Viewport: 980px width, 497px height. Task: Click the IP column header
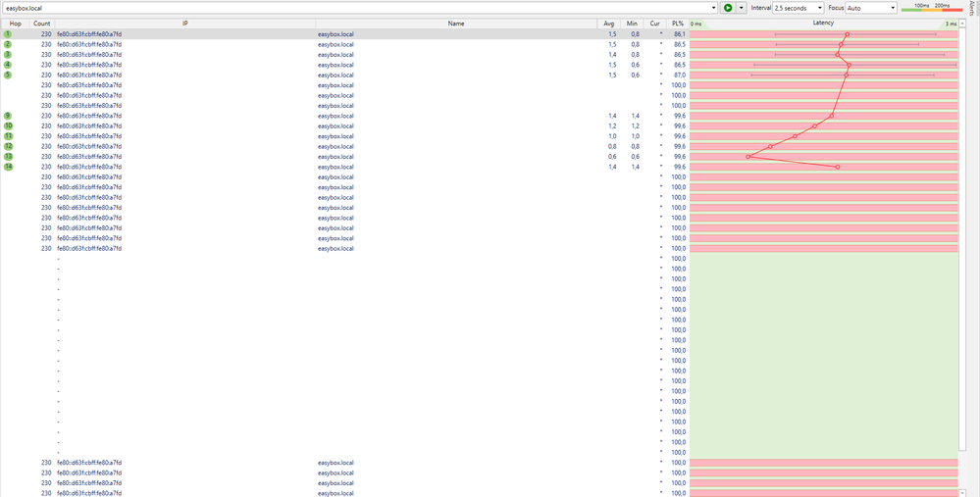(x=185, y=24)
